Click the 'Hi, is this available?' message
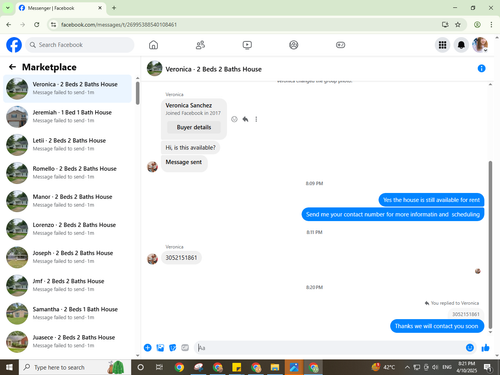The image size is (500, 375). click(x=190, y=147)
